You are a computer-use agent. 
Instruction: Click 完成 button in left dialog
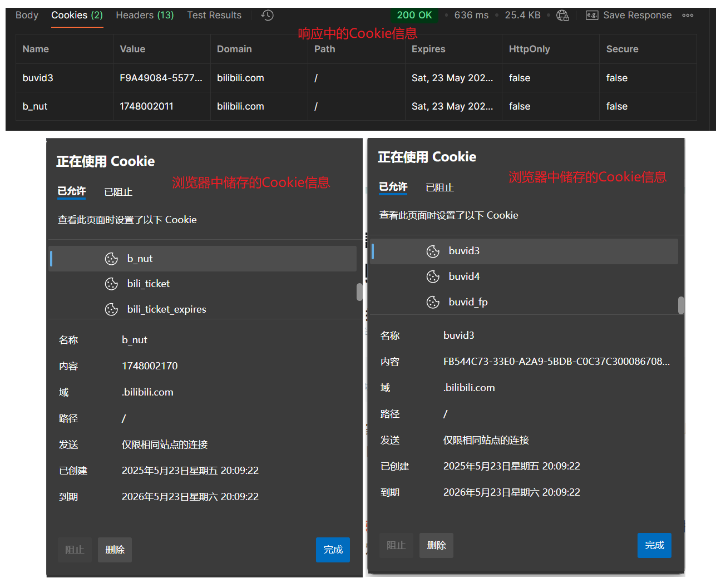[333, 550]
